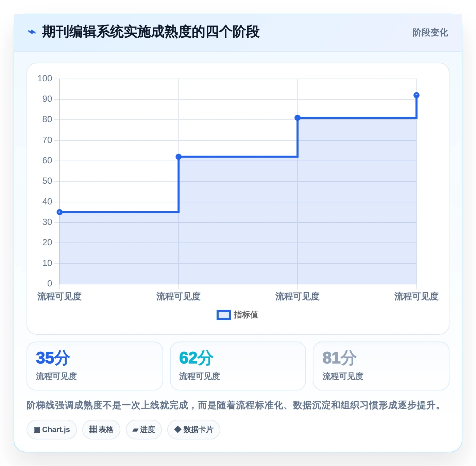Click the 表格 tag chip
Image resolution: width=476 pixels, height=466 pixels.
point(101,430)
